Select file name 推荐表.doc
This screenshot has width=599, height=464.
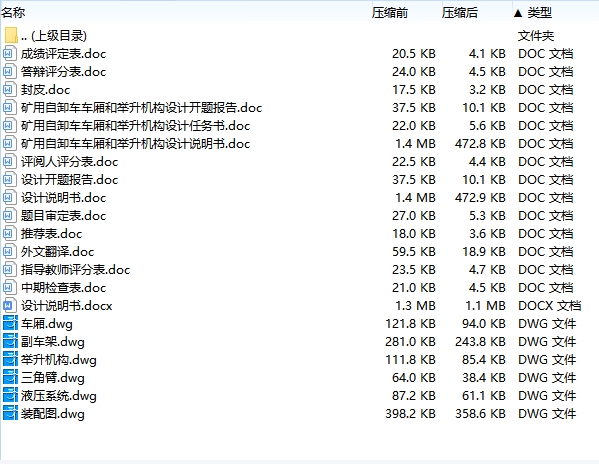[x=52, y=233]
